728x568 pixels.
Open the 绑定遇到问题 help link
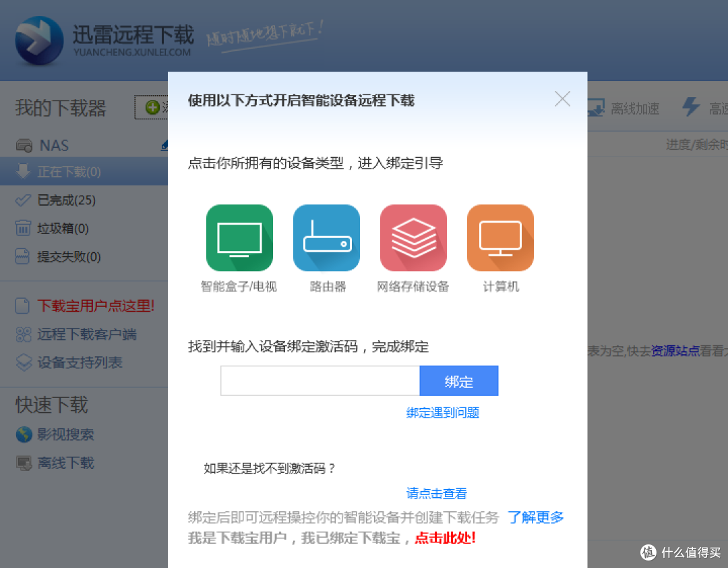(442, 412)
